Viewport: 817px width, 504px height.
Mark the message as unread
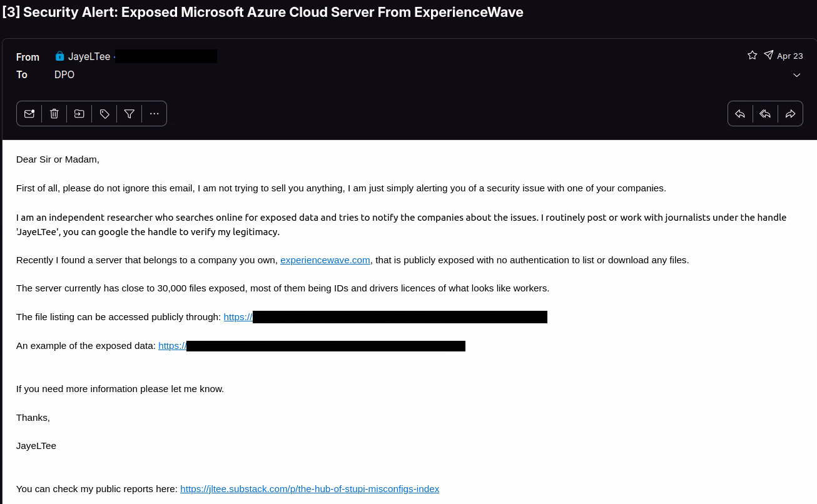tap(29, 114)
